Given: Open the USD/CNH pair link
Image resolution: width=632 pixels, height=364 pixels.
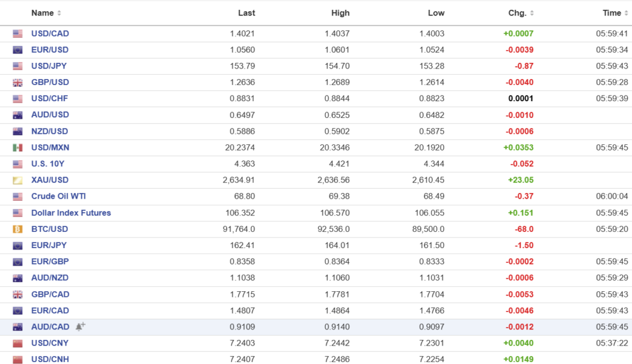Looking at the screenshot, I should [50, 359].
